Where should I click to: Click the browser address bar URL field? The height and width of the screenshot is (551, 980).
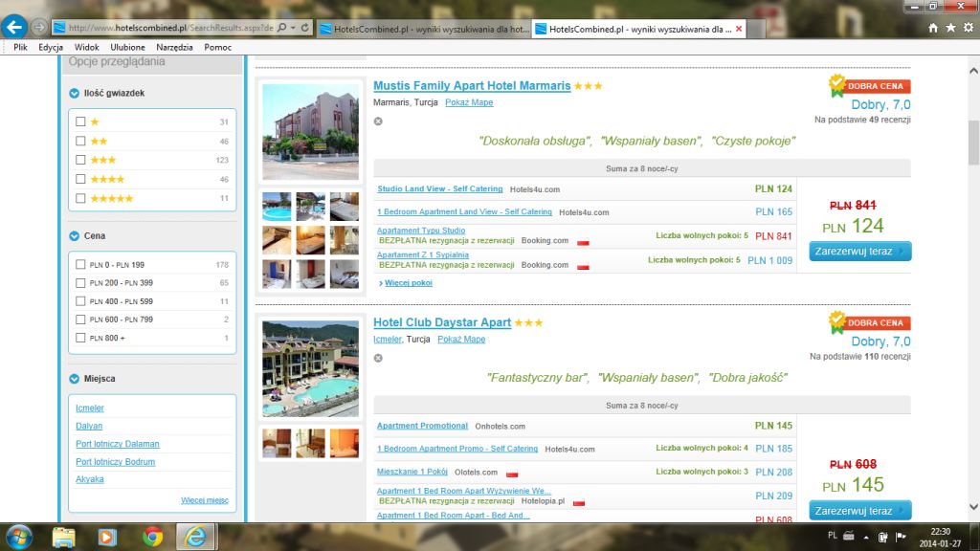click(170, 28)
